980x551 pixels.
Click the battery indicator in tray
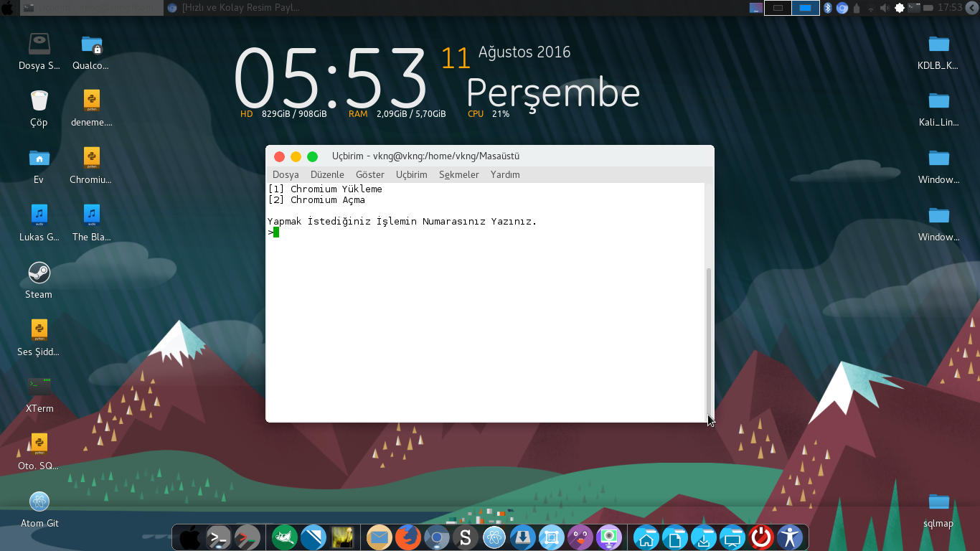tap(928, 8)
